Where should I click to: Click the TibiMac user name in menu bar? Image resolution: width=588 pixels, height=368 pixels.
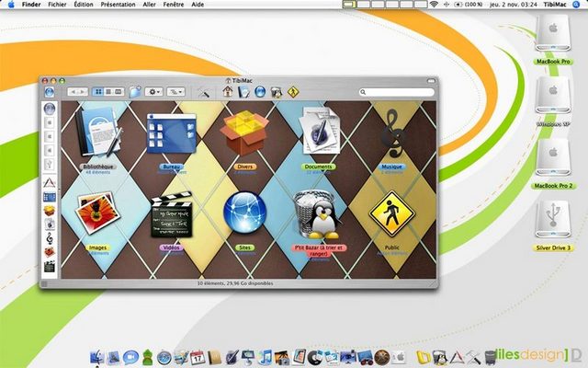point(555,5)
